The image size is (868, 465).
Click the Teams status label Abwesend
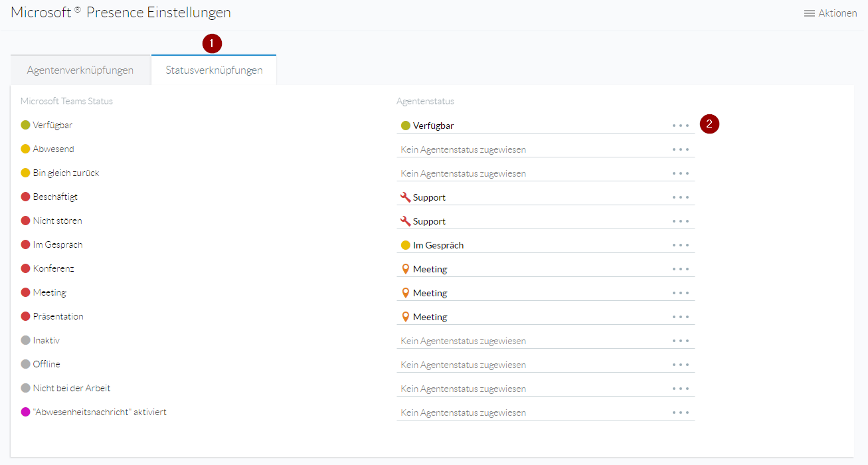click(x=53, y=149)
